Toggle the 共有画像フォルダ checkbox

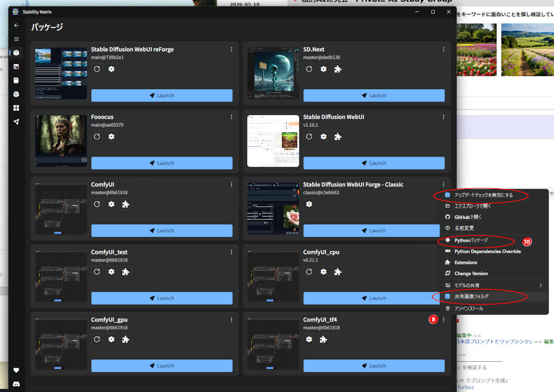(448, 296)
